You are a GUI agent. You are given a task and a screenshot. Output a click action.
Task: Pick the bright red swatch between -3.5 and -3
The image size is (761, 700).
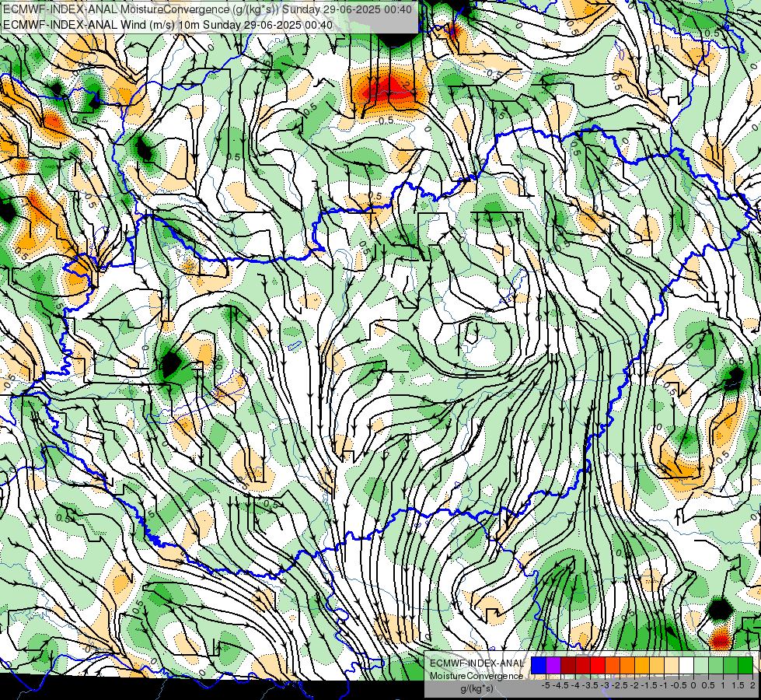598,665
